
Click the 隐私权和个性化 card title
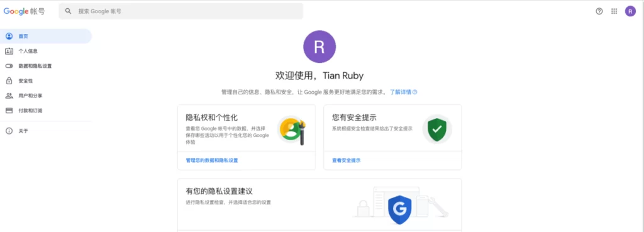[212, 118]
